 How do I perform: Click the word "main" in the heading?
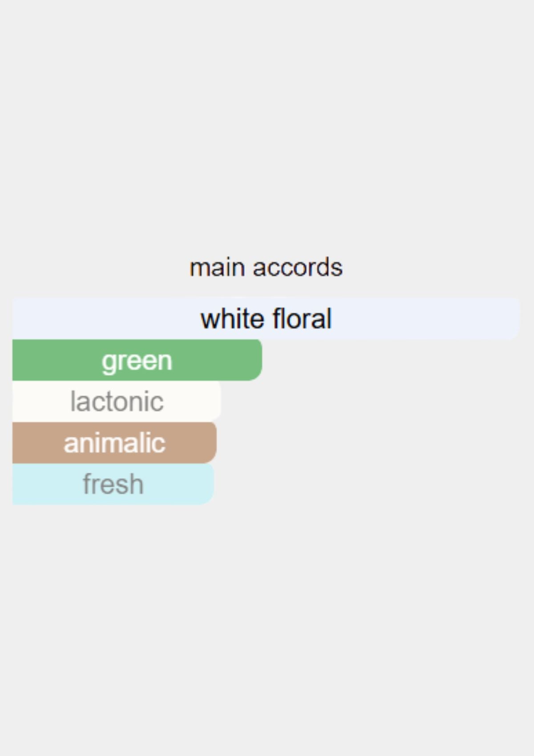[x=217, y=268]
